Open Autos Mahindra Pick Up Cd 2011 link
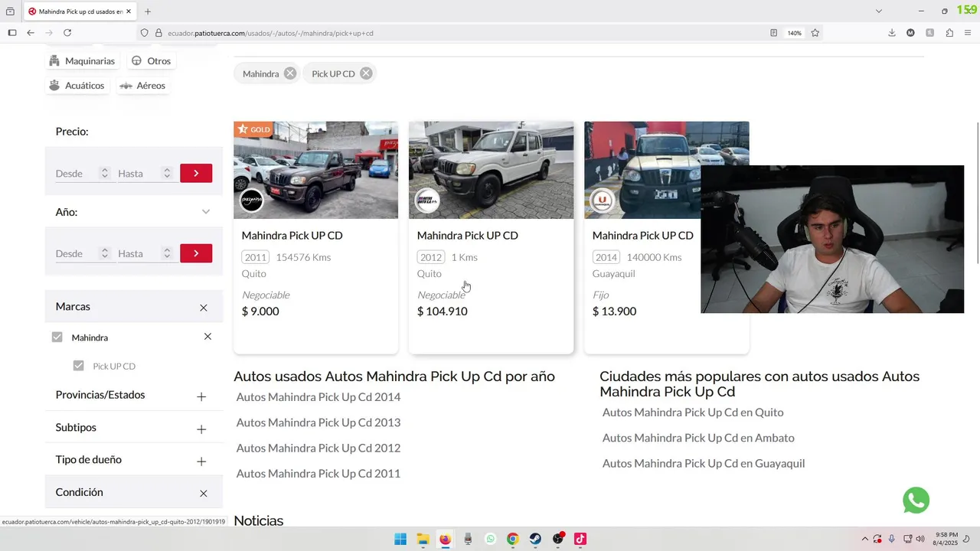The height and width of the screenshot is (551, 980). [x=318, y=474]
